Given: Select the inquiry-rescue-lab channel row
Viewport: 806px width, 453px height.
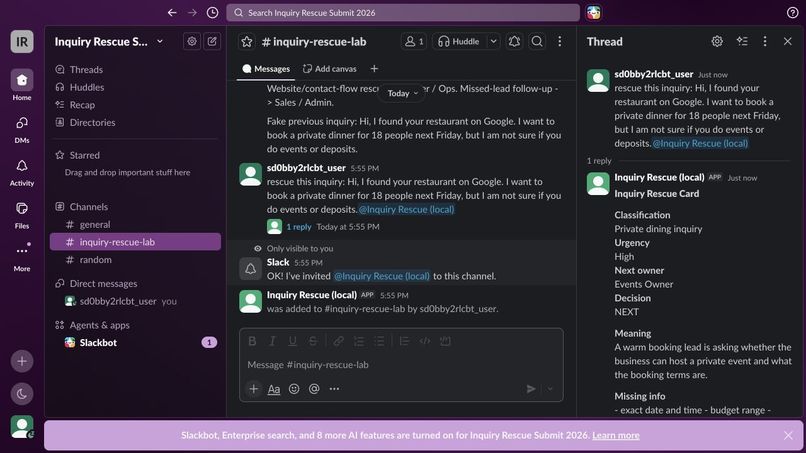Looking at the screenshot, I should [136, 242].
